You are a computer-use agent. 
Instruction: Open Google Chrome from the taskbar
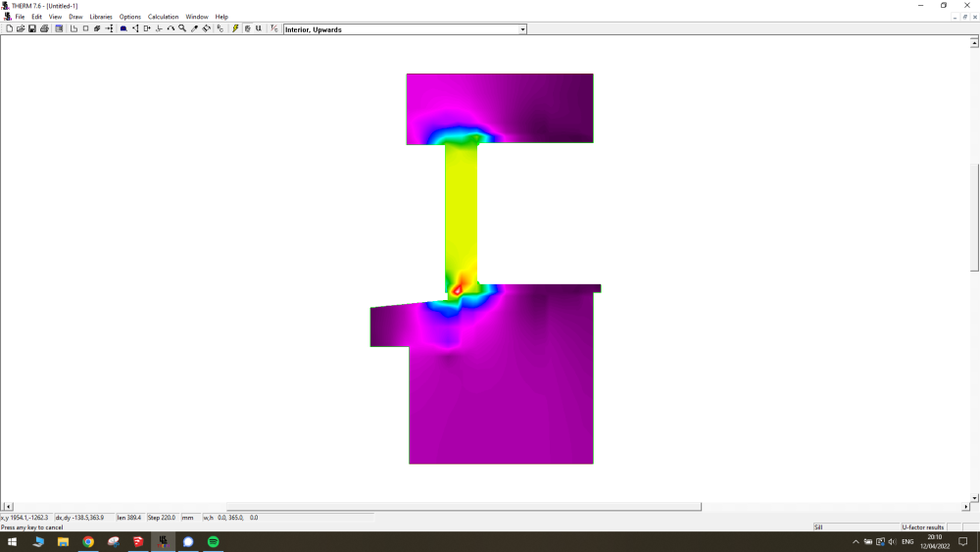(x=88, y=542)
